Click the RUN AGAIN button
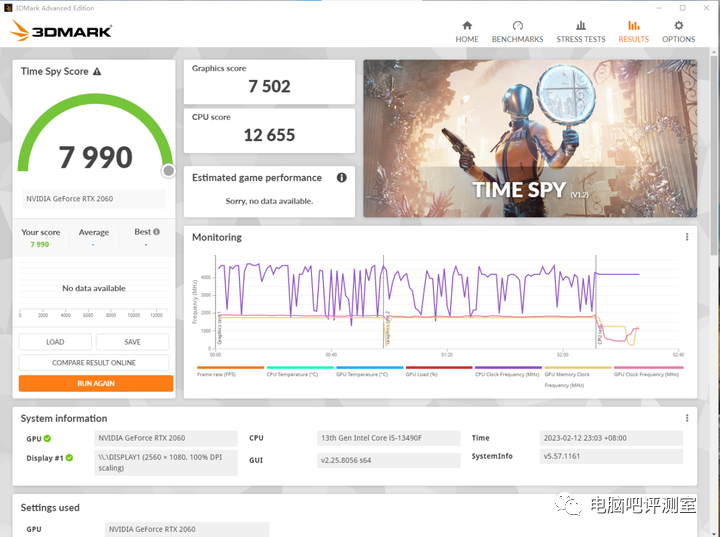The width and height of the screenshot is (720, 537). tap(96, 383)
